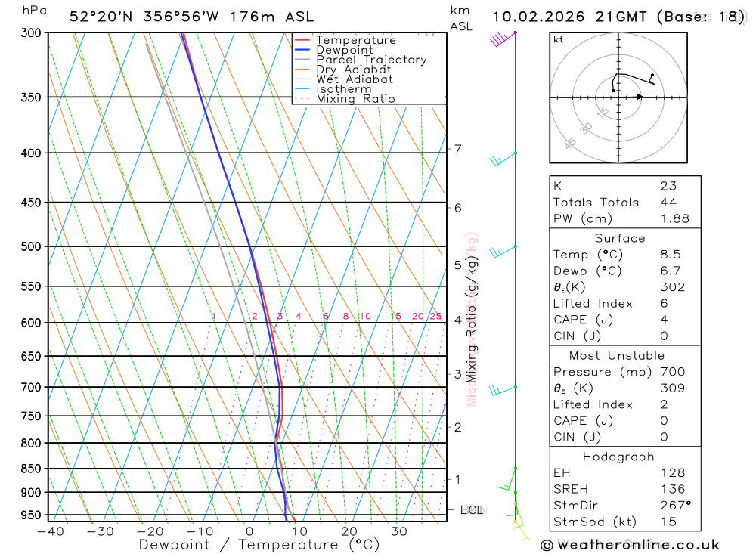Click the 7 km altitude label
Viewport: 756px width, 554px height.
tap(457, 148)
